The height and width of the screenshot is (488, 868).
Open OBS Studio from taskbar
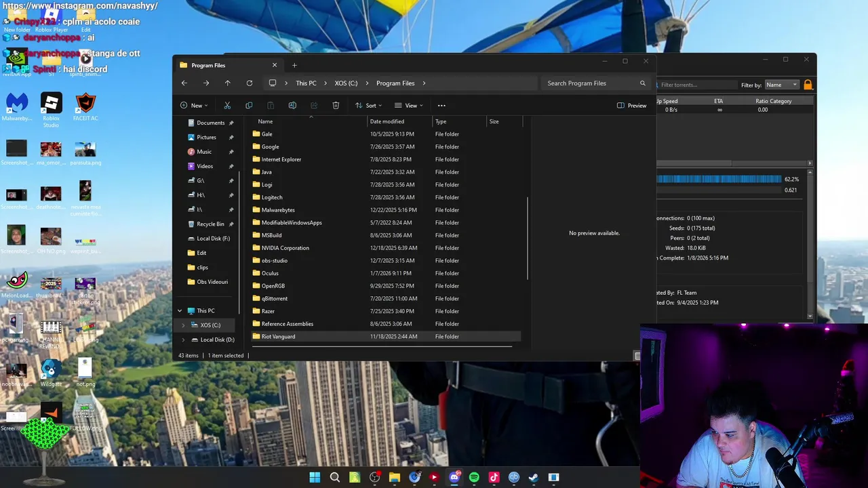point(374,477)
